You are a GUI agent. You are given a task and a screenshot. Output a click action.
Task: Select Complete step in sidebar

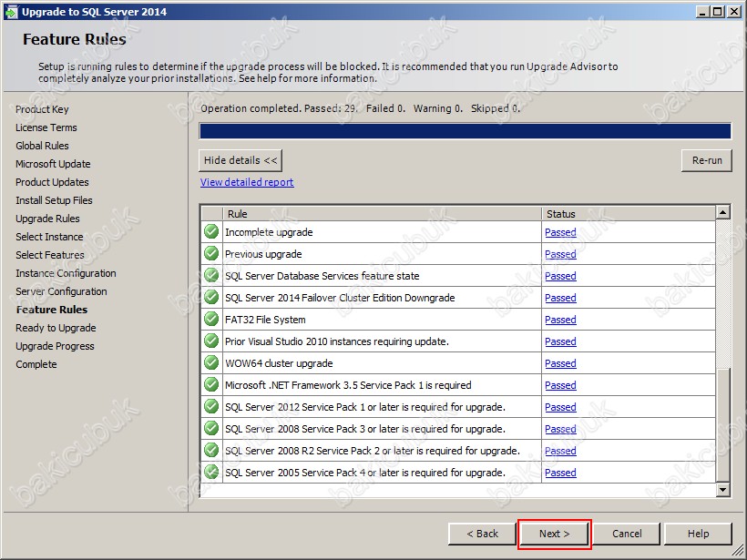[36, 364]
